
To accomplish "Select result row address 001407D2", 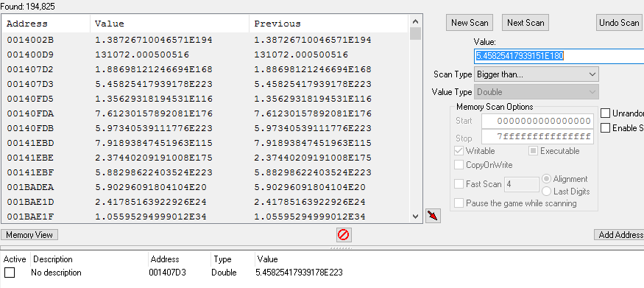I will click(30, 69).
